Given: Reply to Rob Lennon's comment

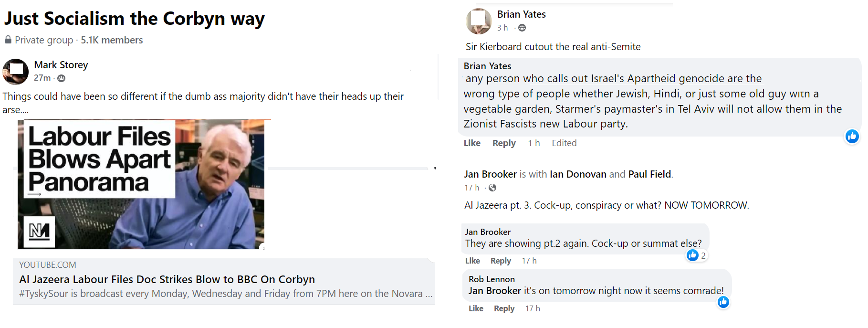Looking at the screenshot, I should (x=504, y=308).
